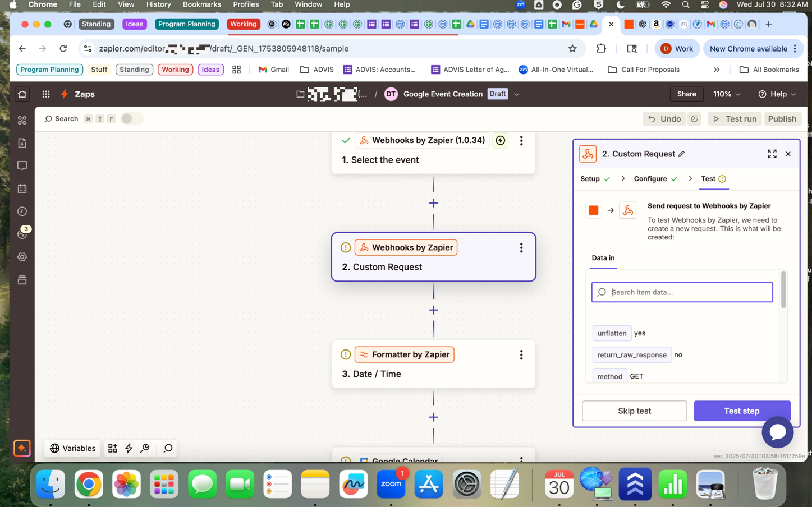Open three-dot menu for Formatter step
This screenshot has width=812, height=507.
click(x=521, y=354)
